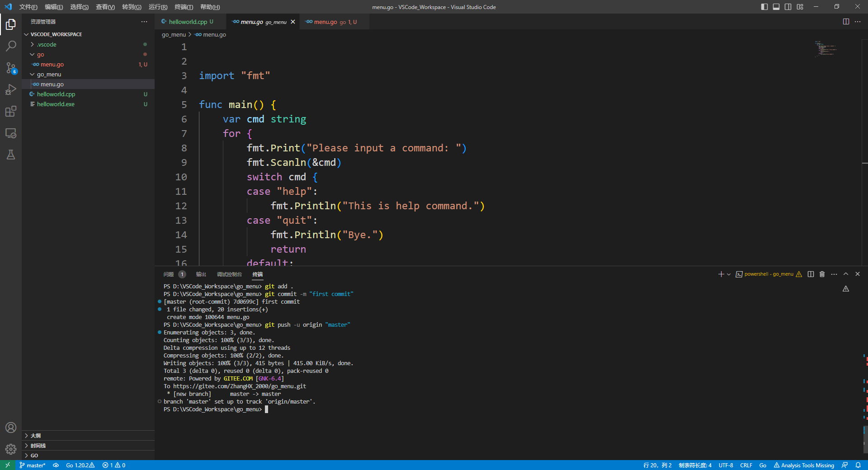The width and height of the screenshot is (868, 470).
Task: Launch a new terminal with the plus icon
Action: pyautogui.click(x=720, y=274)
